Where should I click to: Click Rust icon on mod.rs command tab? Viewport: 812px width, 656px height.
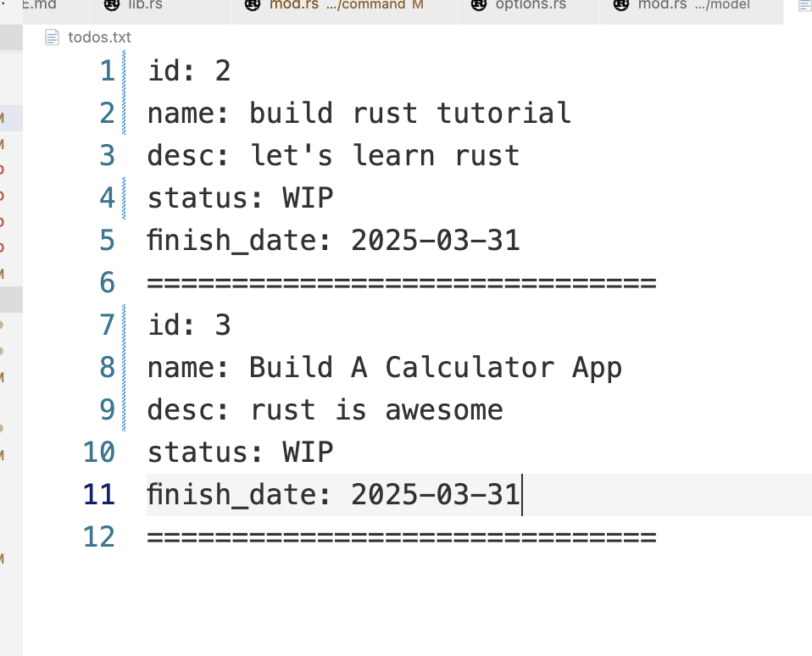click(253, 5)
